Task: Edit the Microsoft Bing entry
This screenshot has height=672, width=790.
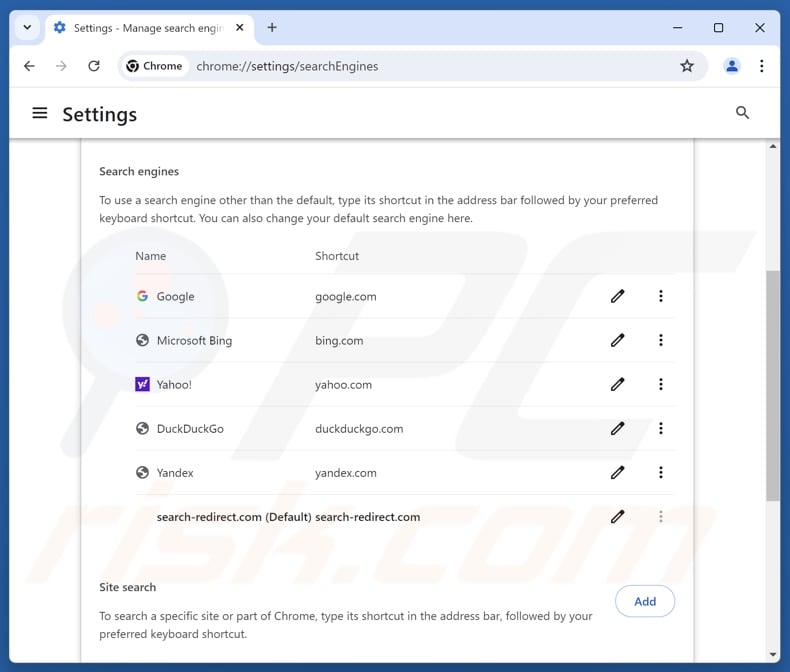Action: (618, 340)
